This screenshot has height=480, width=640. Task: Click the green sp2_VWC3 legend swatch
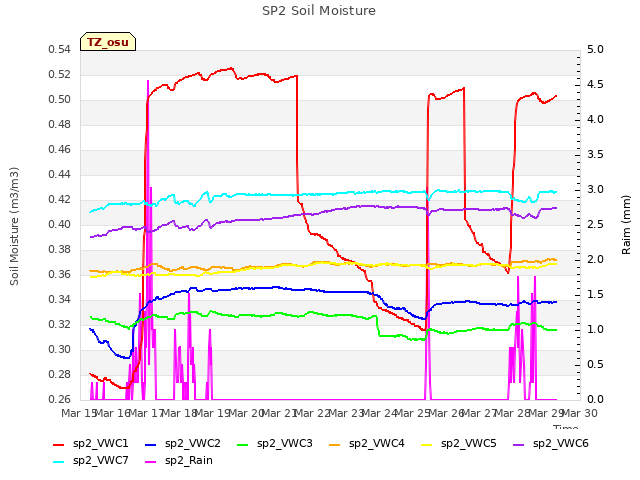point(242,444)
